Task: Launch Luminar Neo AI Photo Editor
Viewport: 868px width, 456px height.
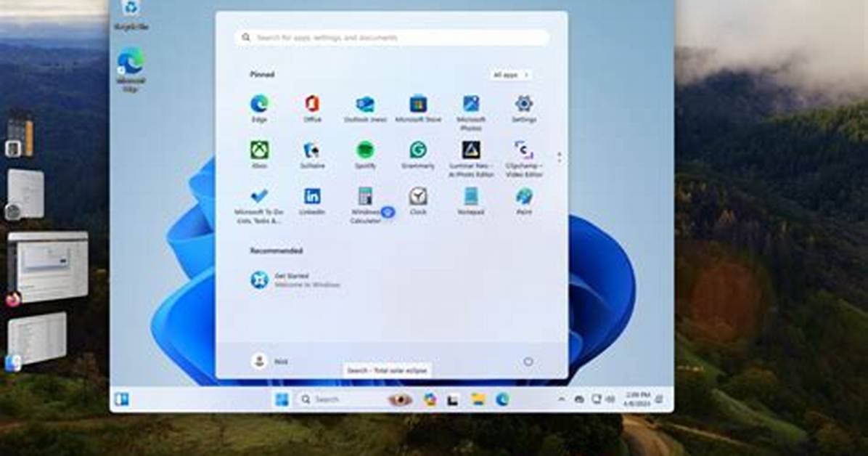Action: click(471, 159)
